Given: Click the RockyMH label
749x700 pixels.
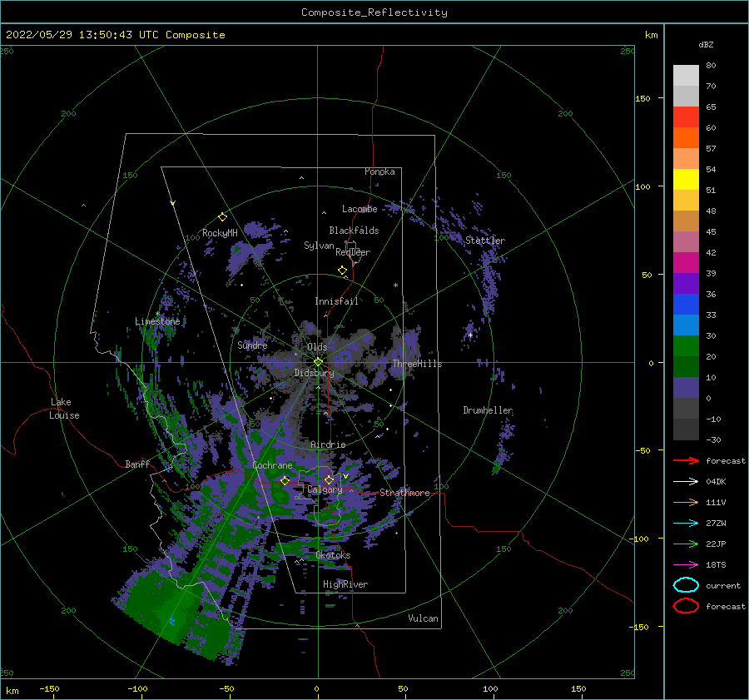Looking at the screenshot, I should [x=220, y=233].
